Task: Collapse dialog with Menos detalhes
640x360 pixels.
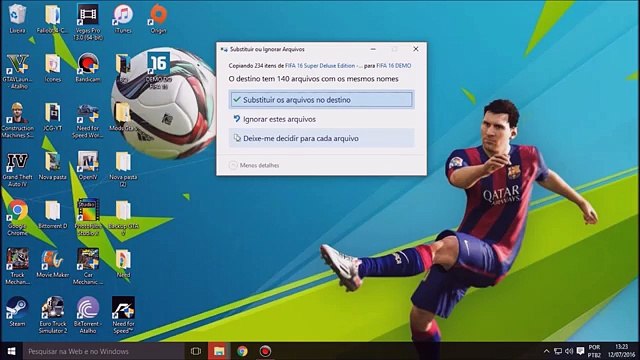Action: pyautogui.click(x=254, y=165)
